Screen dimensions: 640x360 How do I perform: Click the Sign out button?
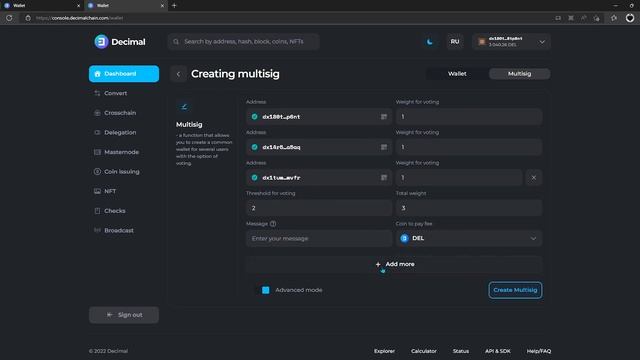pyautogui.click(x=124, y=315)
